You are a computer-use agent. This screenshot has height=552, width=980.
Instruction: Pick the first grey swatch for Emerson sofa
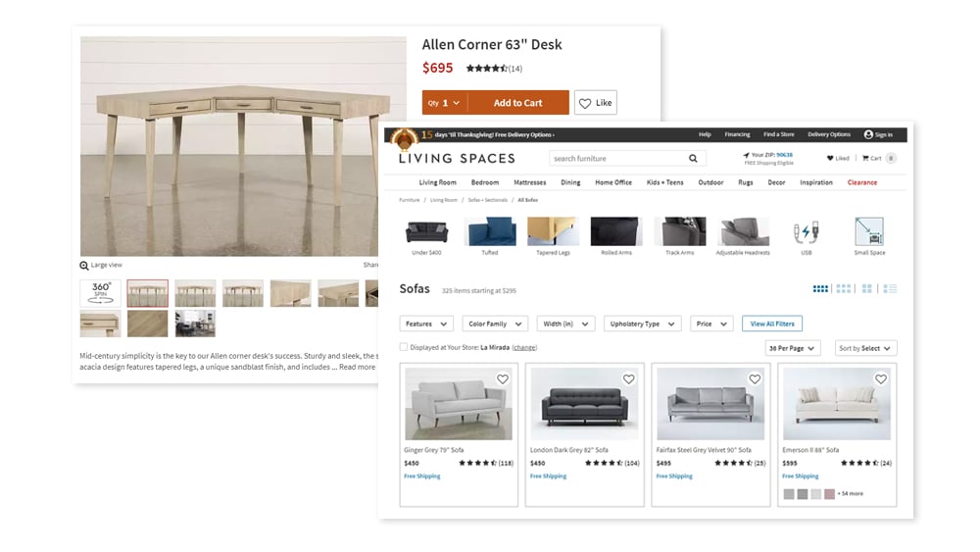(x=789, y=494)
